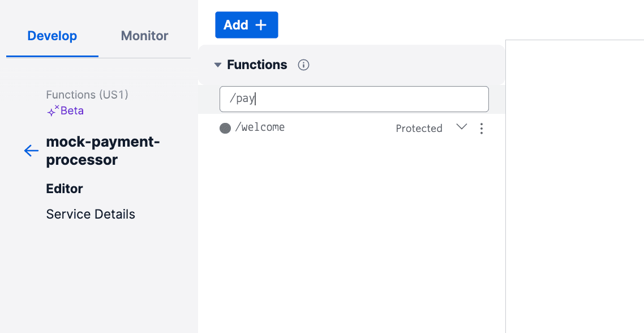Click the Add button
Viewport: 644px width, 333px height.
(x=246, y=24)
